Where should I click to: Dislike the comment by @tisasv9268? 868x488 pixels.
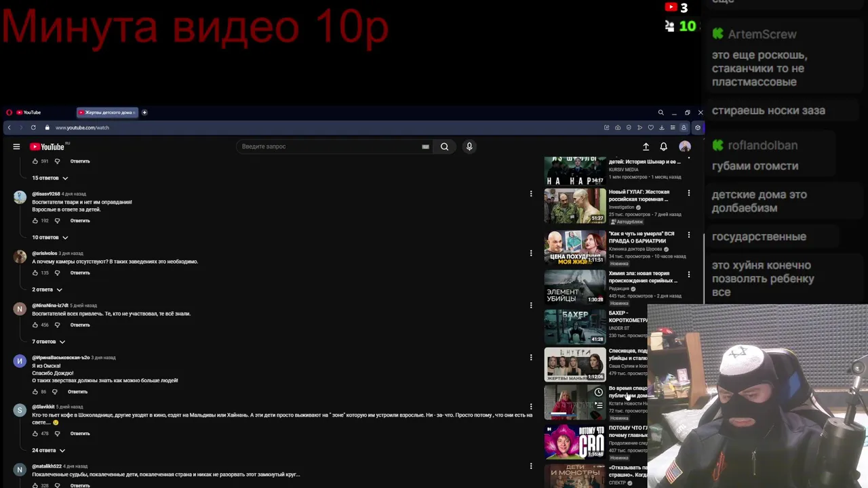click(x=57, y=220)
